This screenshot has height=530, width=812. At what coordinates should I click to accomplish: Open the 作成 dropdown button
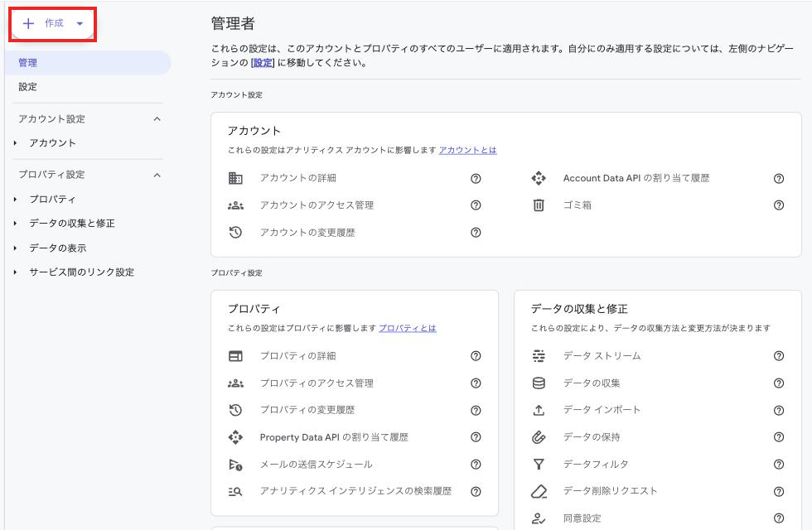tap(53, 24)
